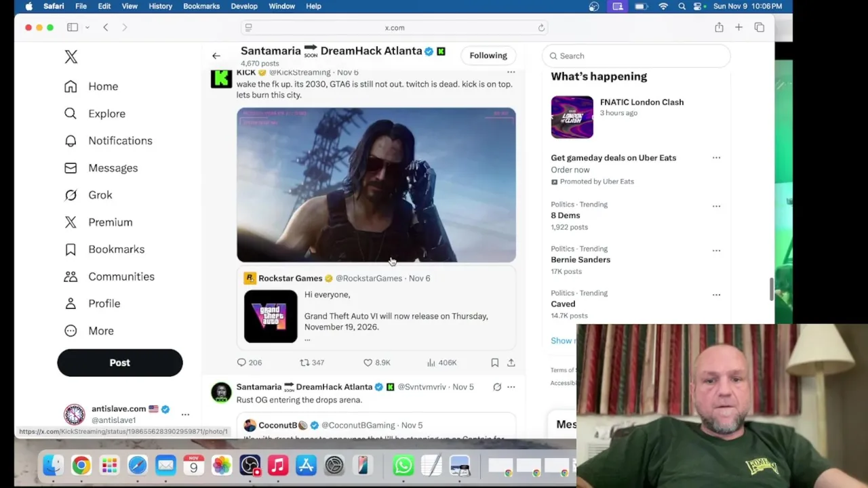The image size is (868, 488).
Task: Open Grok in the X sidebar
Action: [x=88, y=195]
